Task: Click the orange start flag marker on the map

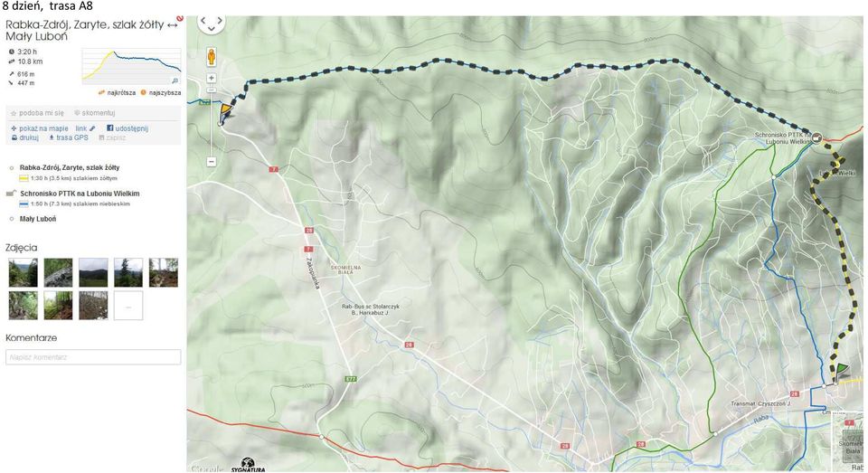Action: [226, 109]
